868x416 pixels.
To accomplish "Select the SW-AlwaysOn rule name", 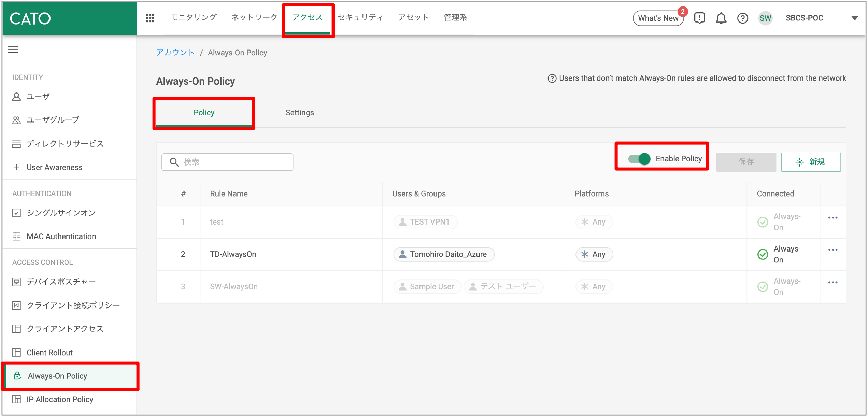I will click(x=234, y=287).
